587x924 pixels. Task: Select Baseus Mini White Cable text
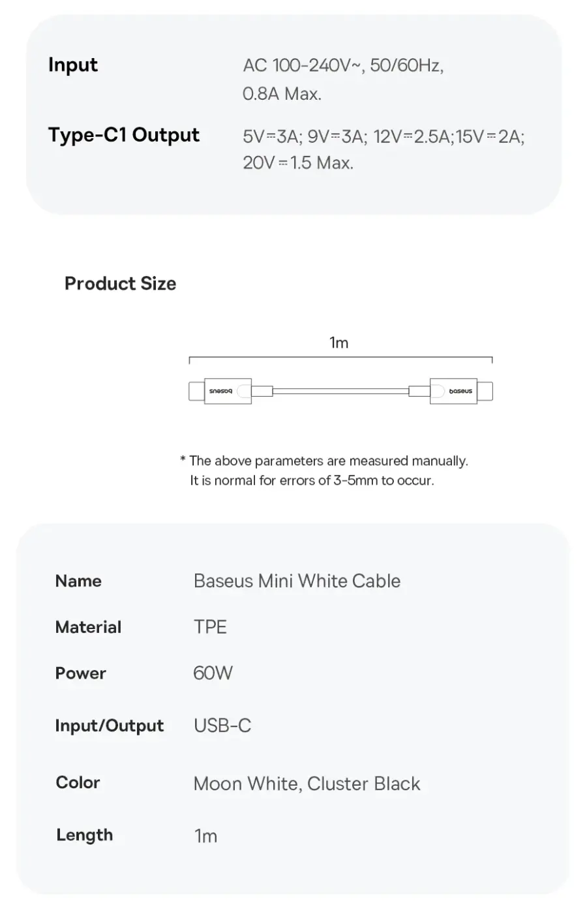click(297, 581)
